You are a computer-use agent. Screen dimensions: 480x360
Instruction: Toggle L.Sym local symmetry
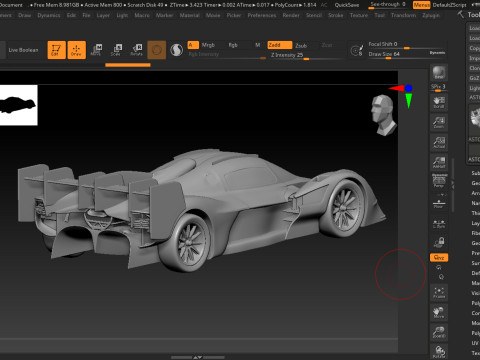click(x=439, y=223)
